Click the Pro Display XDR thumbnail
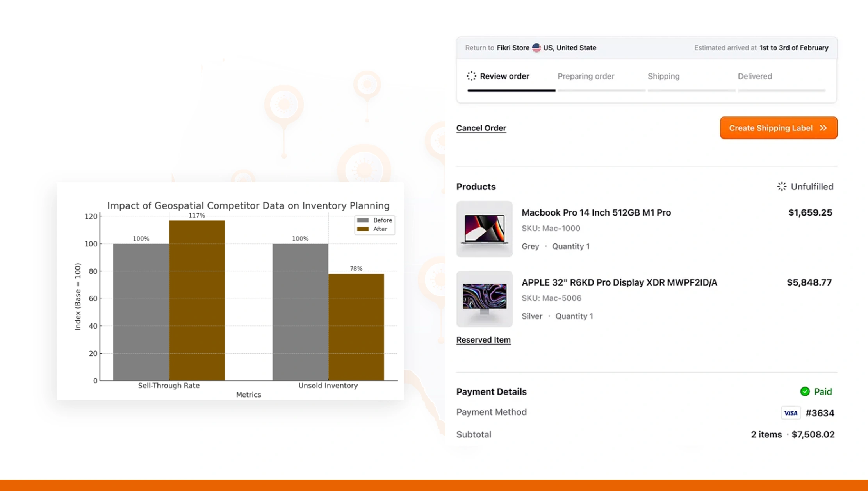This screenshot has width=868, height=491. [x=484, y=299]
